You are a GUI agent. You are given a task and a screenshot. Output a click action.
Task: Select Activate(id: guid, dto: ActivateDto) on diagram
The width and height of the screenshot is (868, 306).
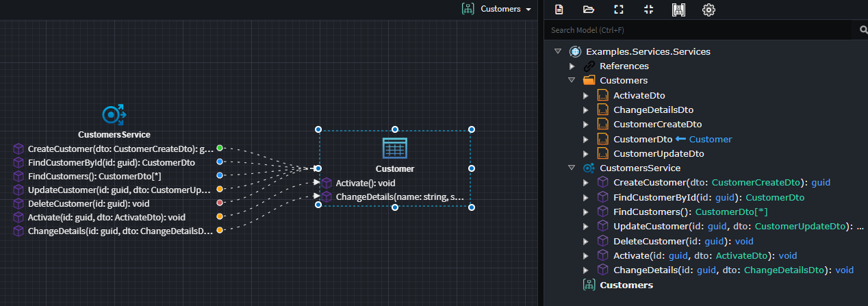(x=107, y=217)
